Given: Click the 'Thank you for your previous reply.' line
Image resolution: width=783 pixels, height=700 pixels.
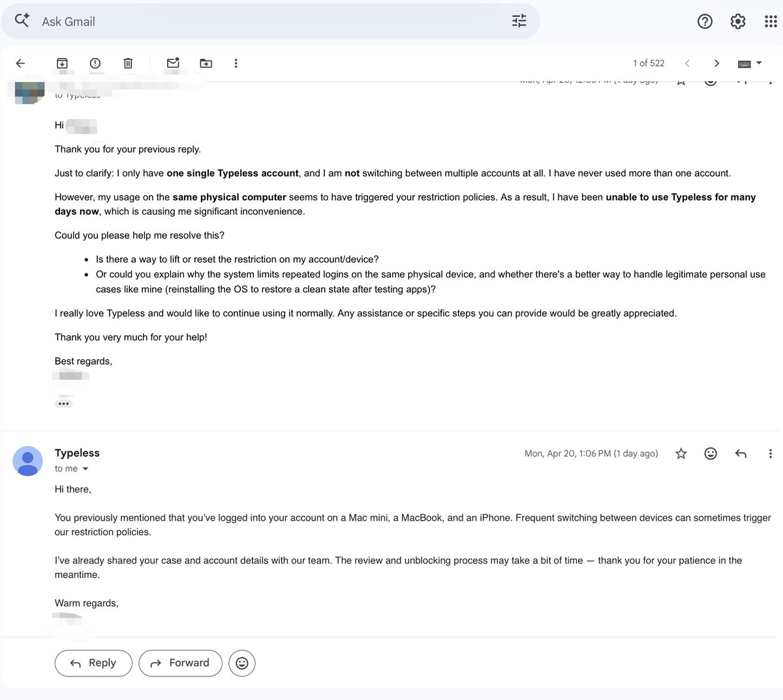Looking at the screenshot, I should (128, 149).
